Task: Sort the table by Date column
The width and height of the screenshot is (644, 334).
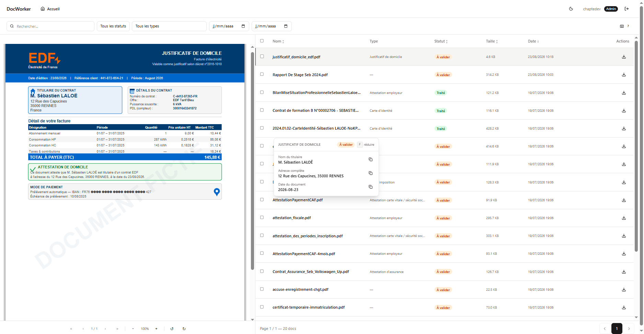Action: point(533,41)
